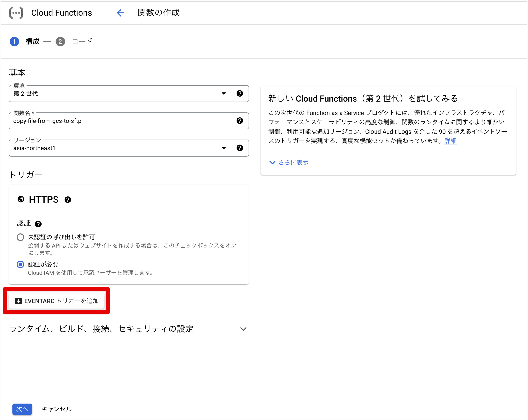Viewport: 528px width, 420px height.
Task: Open the 詳細 link
Action: click(x=450, y=141)
